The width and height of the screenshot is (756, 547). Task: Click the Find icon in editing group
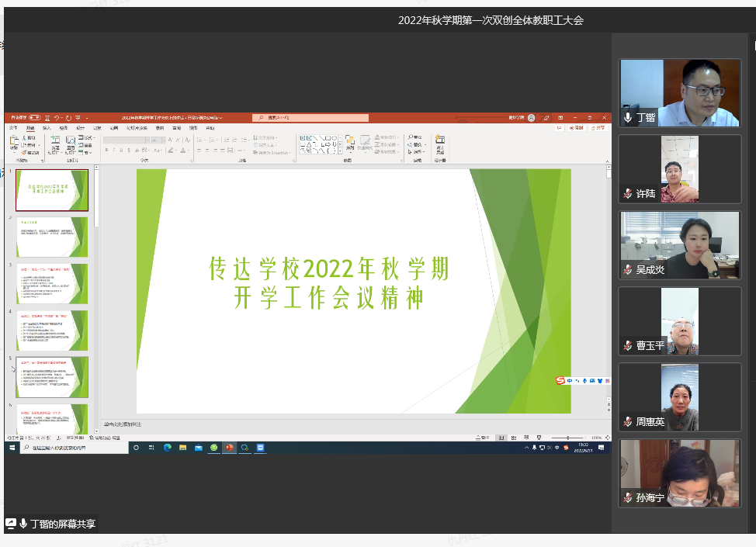pyautogui.click(x=417, y=137)
